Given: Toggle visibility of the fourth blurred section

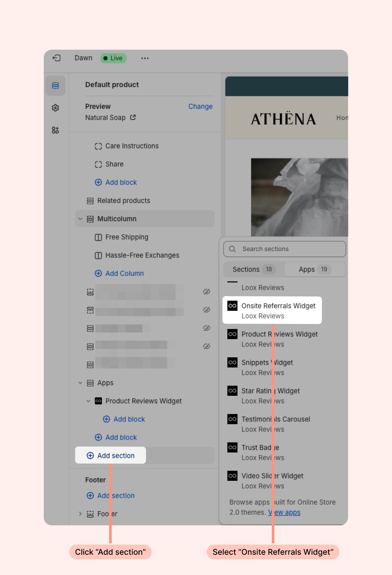Looking at the screenshot, I should pos(206,346).
